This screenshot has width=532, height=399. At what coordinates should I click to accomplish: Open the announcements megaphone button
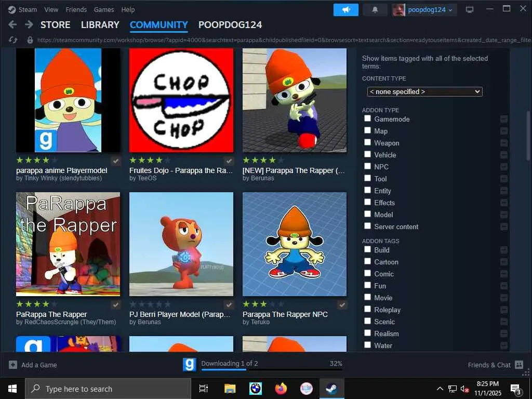point(345,10)
